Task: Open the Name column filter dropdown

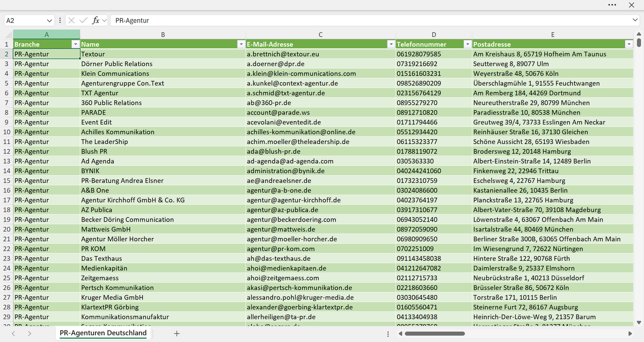Action: [x=241, y=44]
